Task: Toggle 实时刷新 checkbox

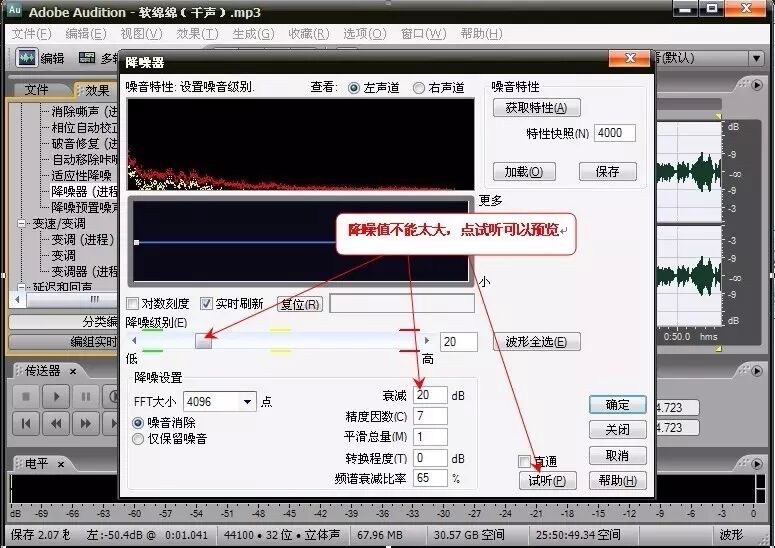Action: pyautogui.click(x=206, y=303)
